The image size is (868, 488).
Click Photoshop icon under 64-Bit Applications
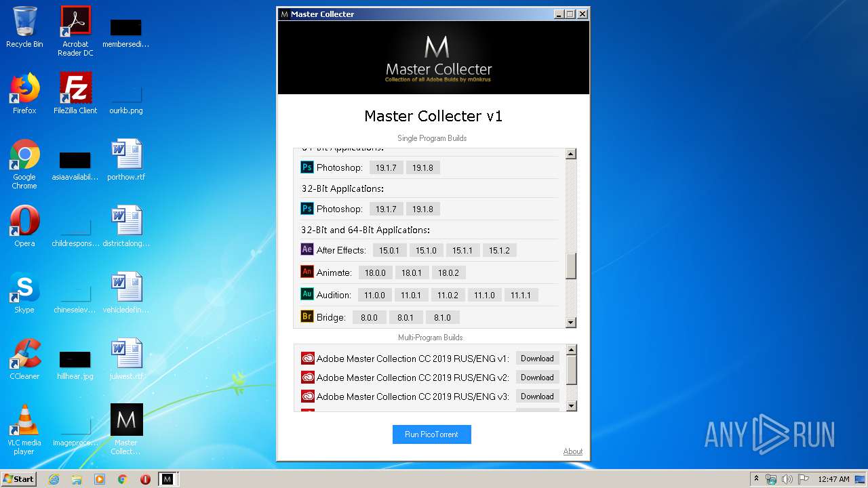[307, 167]
